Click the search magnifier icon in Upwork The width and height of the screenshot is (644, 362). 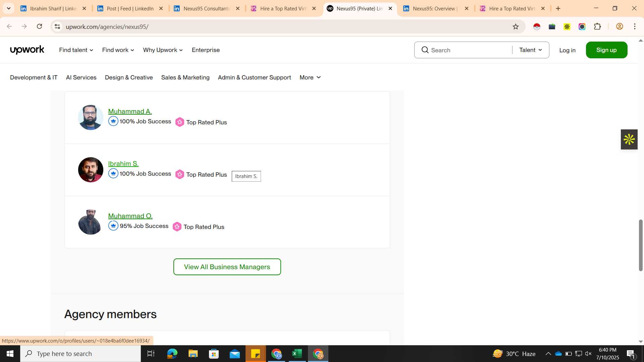(425, 50)
